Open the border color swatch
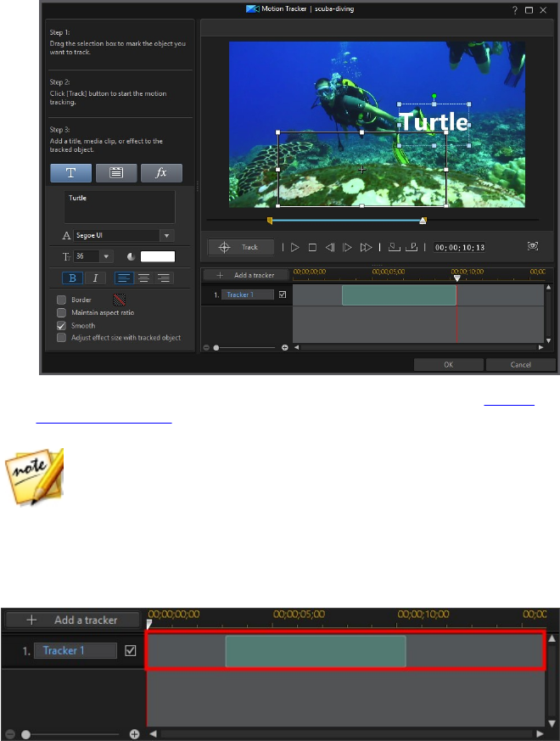Screen dimensions: 560x741 [x=119, y=300]
